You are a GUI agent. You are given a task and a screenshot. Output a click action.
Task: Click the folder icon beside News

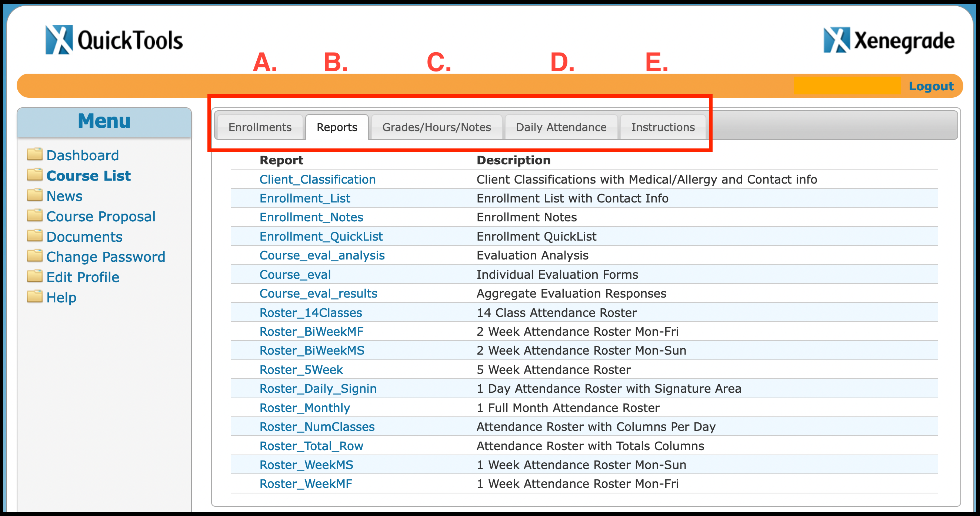click(35, 195)
